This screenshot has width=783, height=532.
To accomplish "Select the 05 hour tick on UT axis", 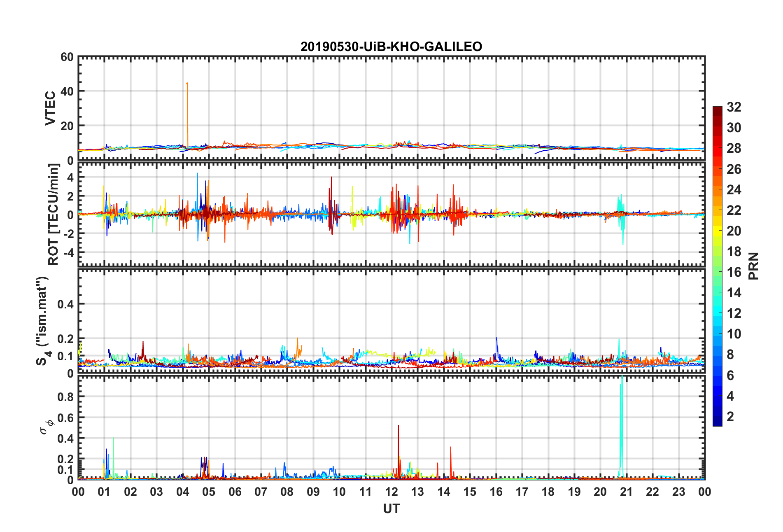I will (209, 492).
